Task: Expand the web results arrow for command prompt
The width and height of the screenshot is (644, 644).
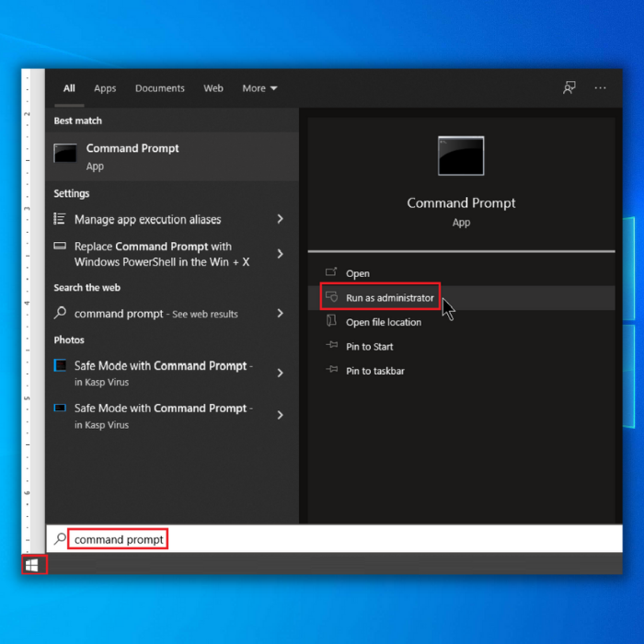Action: click(x=280, y=314)
